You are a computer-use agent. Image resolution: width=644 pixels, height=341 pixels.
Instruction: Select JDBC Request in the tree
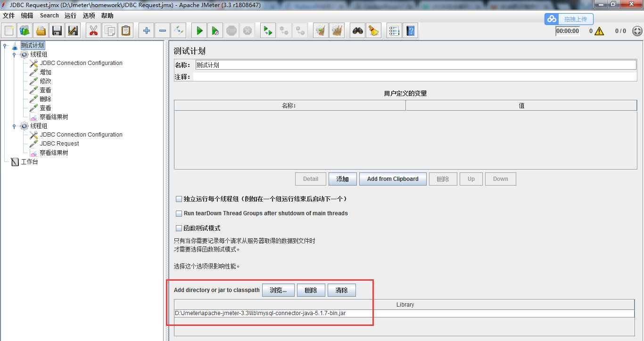point(59,144)
